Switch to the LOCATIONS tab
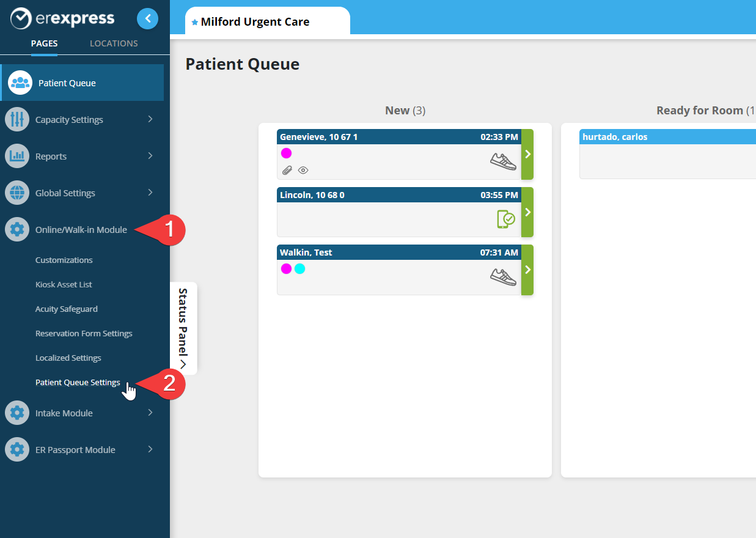756x538 pixels. point(114,43)
